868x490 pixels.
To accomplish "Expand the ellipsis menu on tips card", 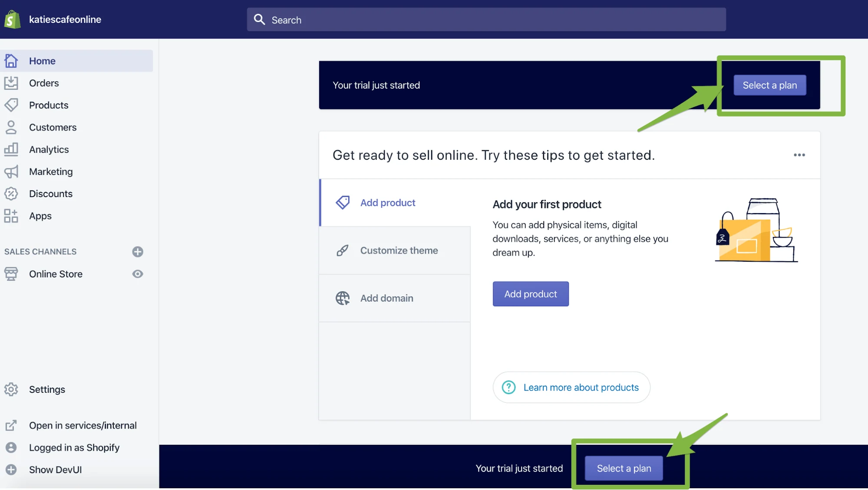I will (799, 155).
